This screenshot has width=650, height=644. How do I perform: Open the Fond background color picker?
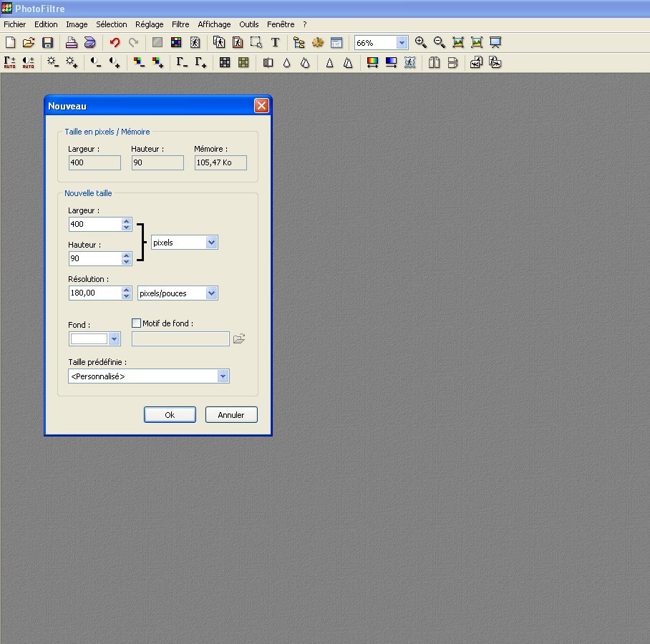coord(114,338)
